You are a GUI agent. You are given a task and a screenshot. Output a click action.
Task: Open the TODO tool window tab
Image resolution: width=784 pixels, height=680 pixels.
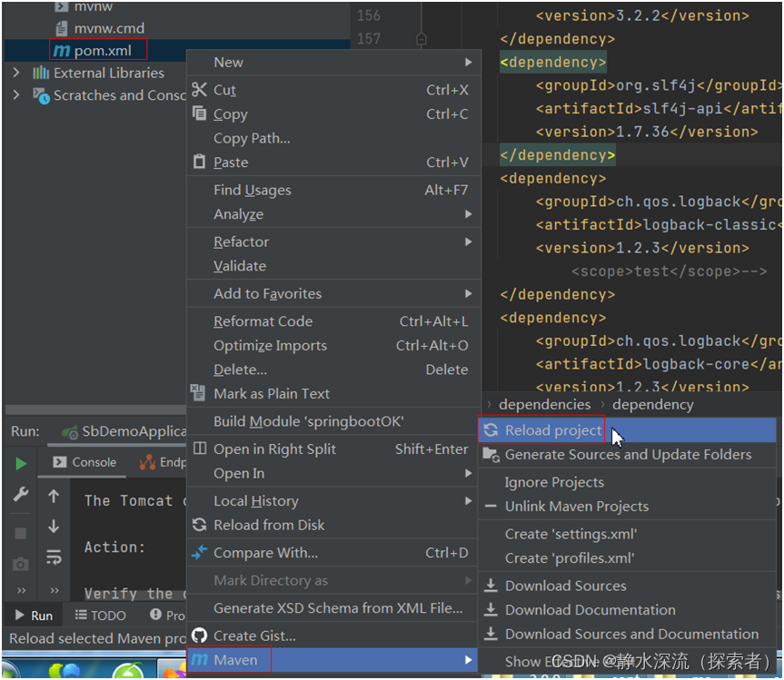tap(100, 616)
